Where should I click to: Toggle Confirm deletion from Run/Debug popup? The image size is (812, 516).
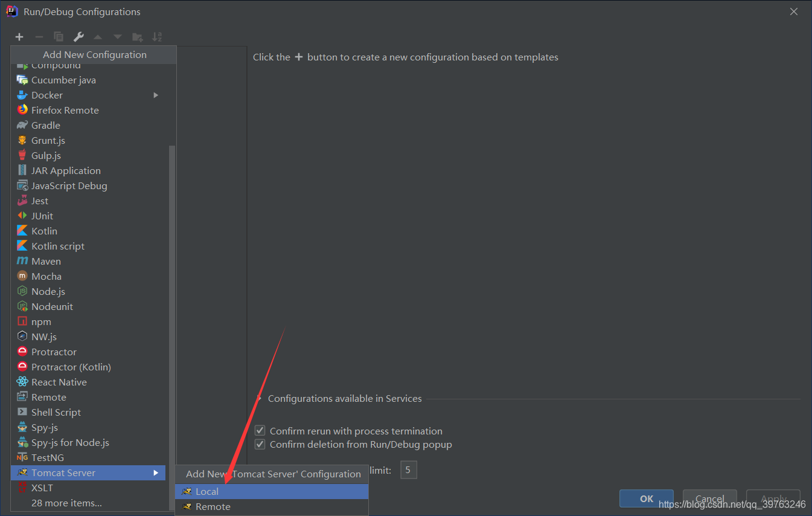pos(260,444)
